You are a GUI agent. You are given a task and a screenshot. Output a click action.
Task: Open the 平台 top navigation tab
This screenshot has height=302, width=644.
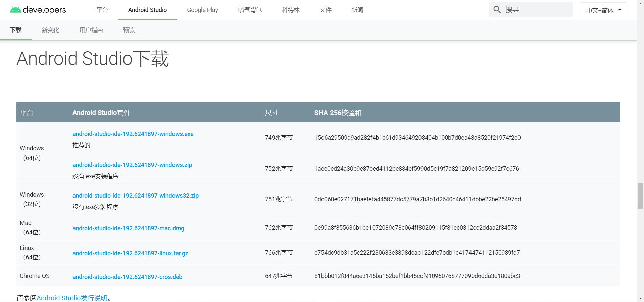pyautogui.click(x=102, y=10)
